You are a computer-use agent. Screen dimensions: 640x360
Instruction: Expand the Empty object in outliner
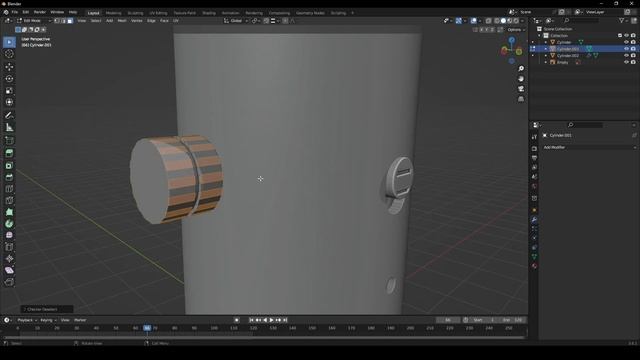click(x=546, y=62)
